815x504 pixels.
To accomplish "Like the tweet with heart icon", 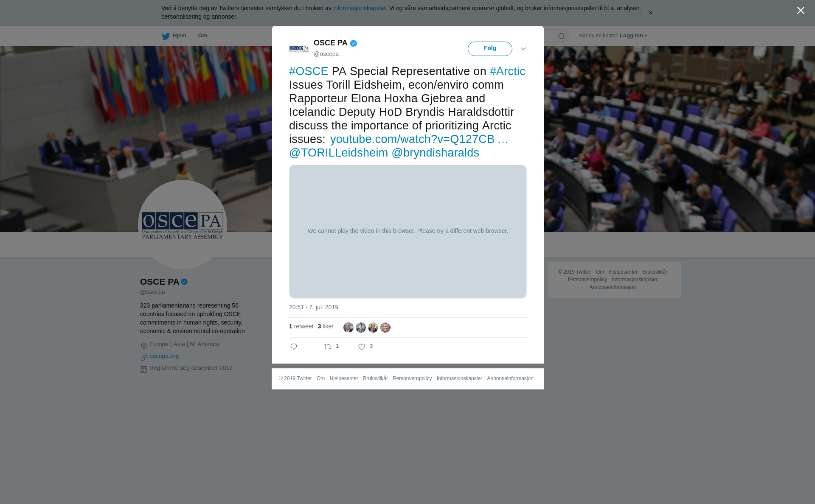I will coord(362,347).
